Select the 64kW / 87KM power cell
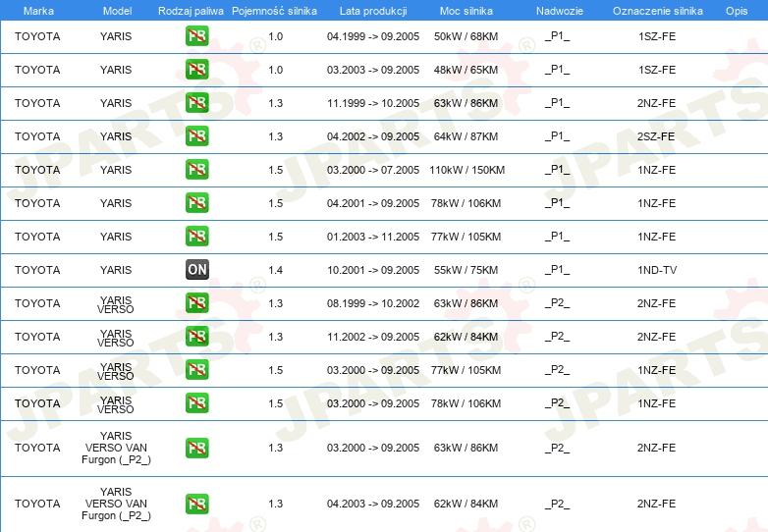 pos(466,136)
